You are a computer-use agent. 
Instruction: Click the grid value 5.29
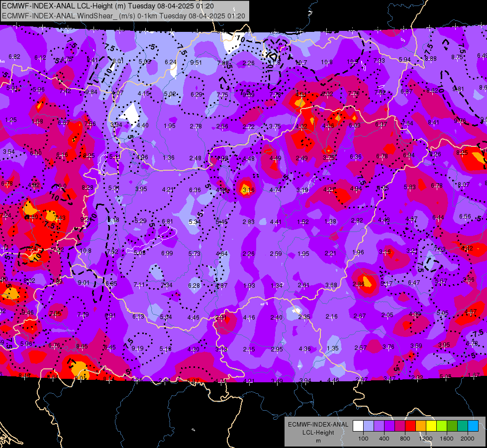pos(141,221)
